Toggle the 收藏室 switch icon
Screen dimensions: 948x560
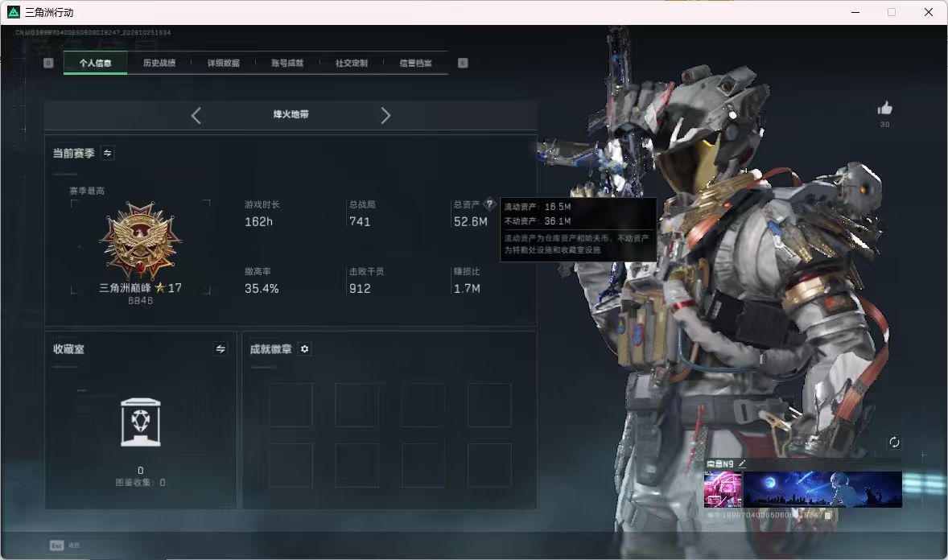(221, 349)
